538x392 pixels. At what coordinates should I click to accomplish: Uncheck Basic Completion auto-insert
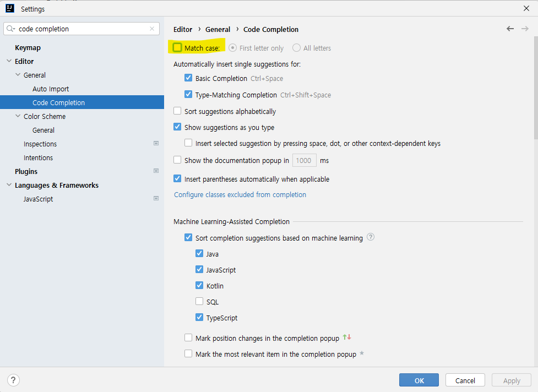188,78
